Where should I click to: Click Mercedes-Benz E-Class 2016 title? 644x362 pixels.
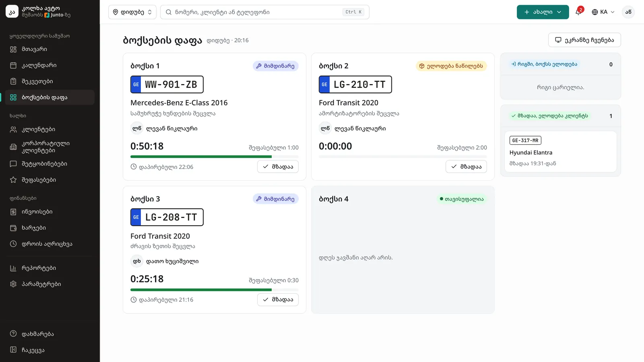(x=179, y=103)
